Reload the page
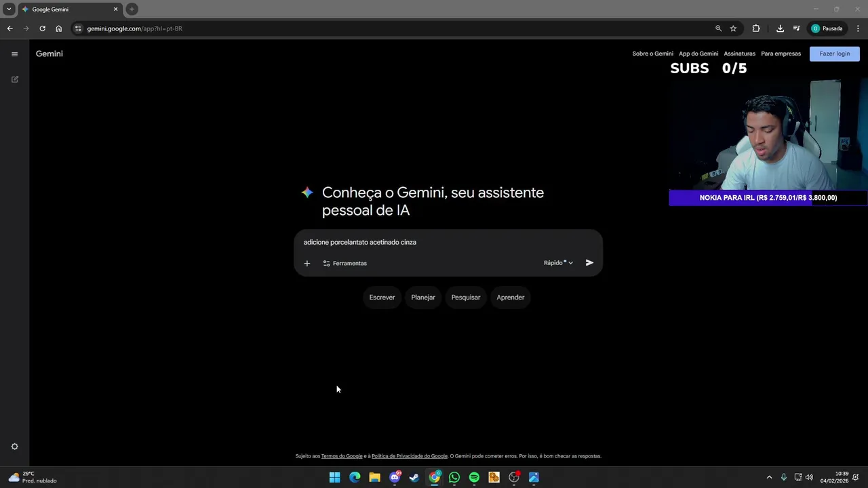The width and height of the screenshot is (868, 488). pyautogui.click(x=42, y=28)
